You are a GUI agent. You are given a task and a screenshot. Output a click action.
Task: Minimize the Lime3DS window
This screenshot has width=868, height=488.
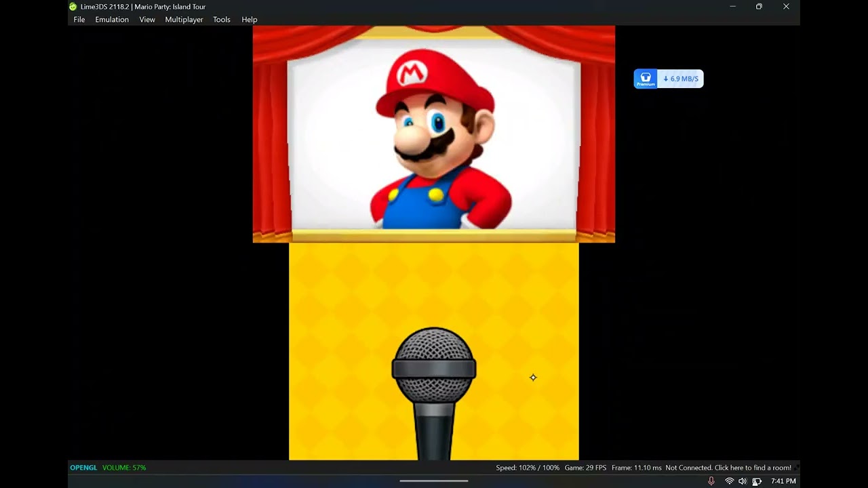tap(732, 7)
